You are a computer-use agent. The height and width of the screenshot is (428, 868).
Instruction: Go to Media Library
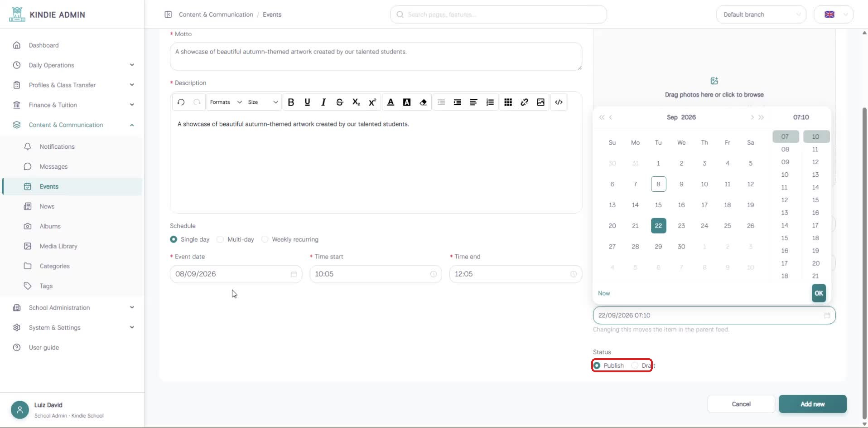click(x=58, y=246)
